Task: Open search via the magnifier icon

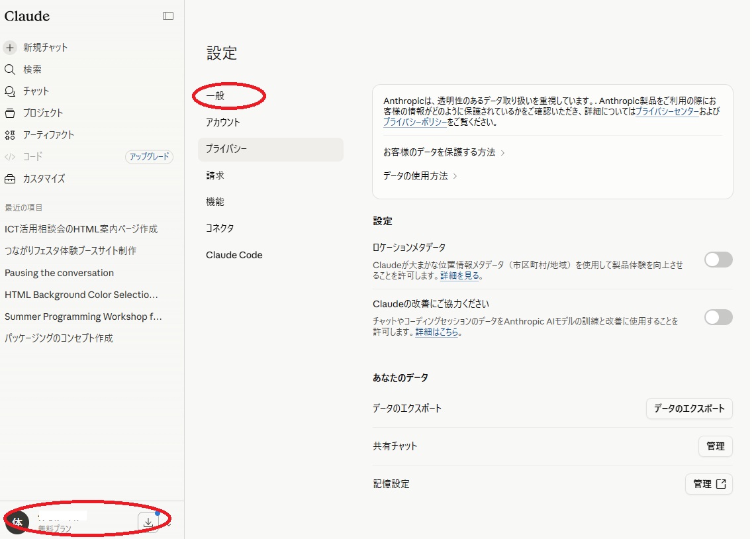Action: tap(10, 69)
